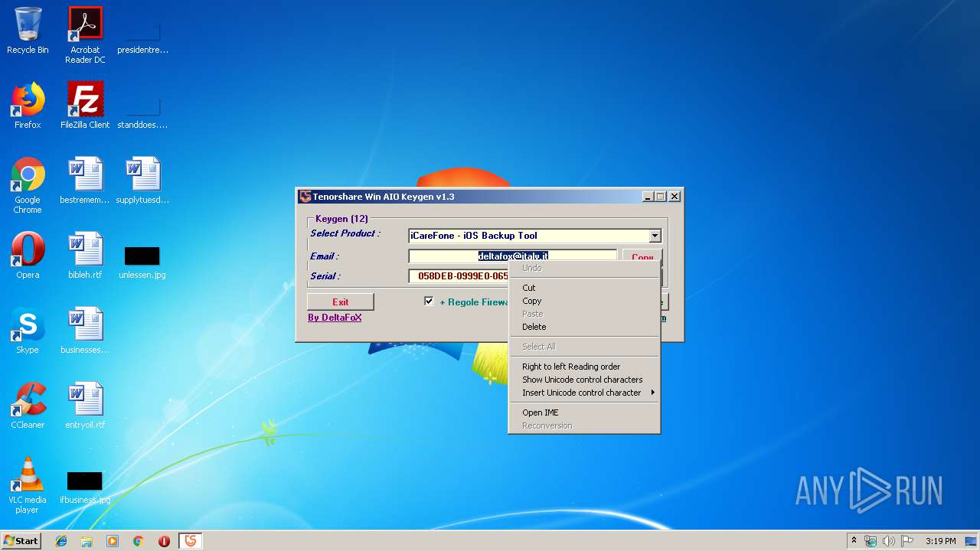
Task: Click the network icon in system tray
Action: tap(871, 541)
